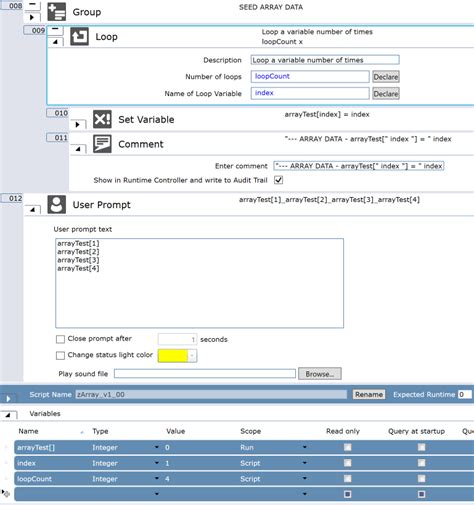This screenshot has height=505, width=474.
Task: Open the yellow status light color picker
Action: click(177, 356)
